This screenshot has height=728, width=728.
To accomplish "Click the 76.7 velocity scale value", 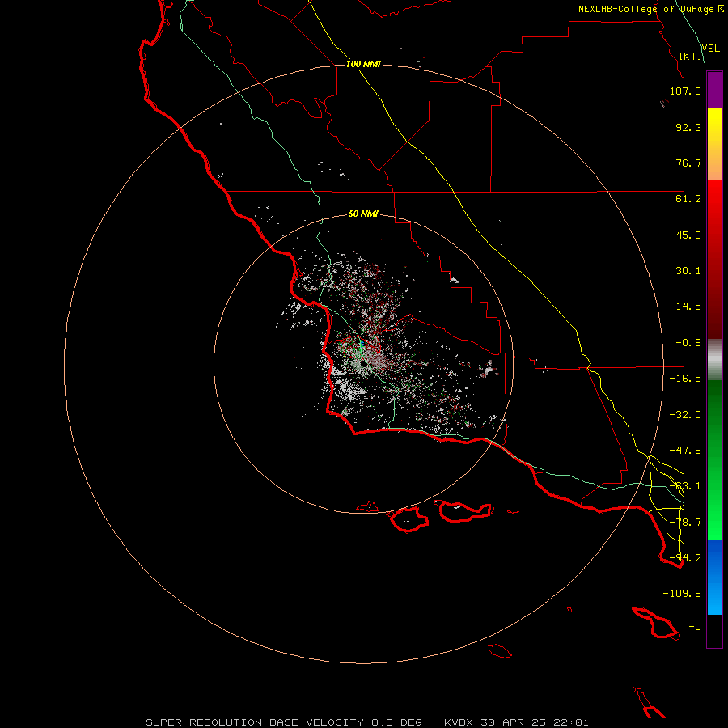I will 688,163.
